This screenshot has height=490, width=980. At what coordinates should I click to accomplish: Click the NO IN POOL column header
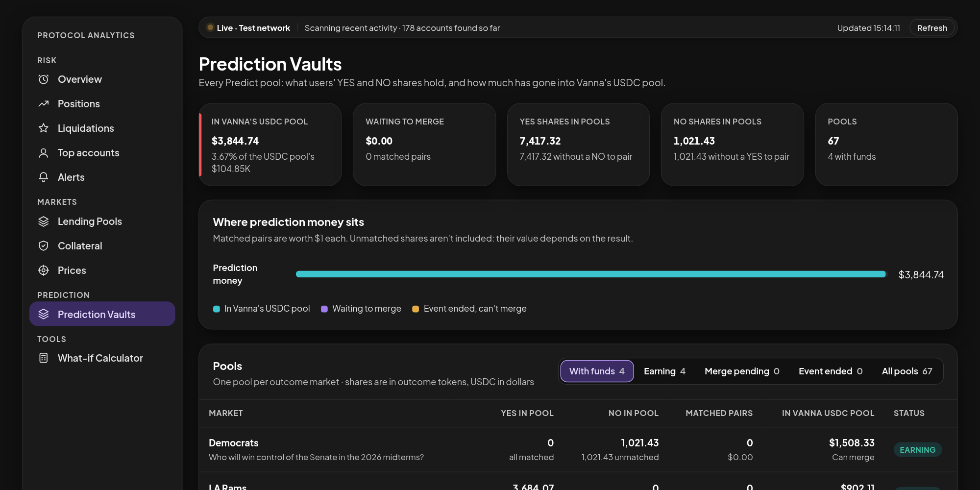(634, 413)
